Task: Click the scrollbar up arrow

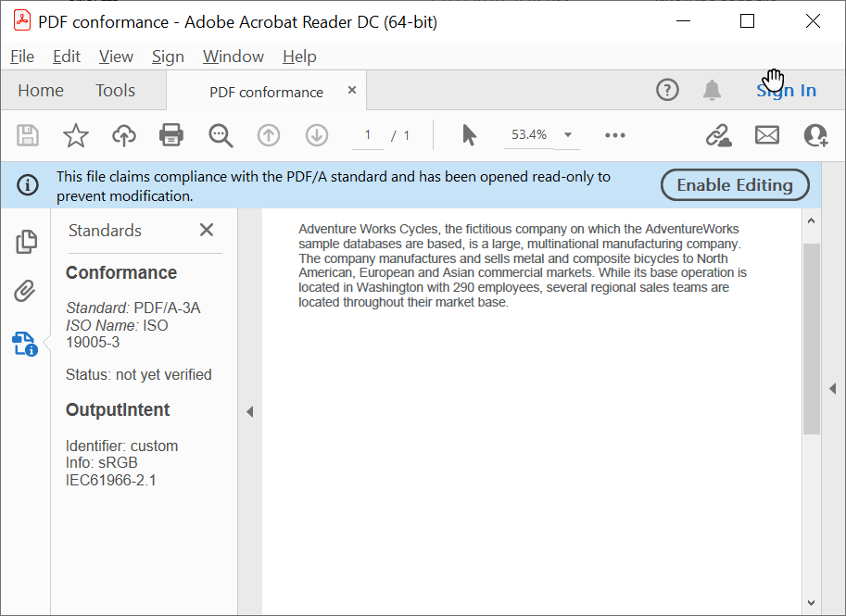Action: (x=811, y=221)
